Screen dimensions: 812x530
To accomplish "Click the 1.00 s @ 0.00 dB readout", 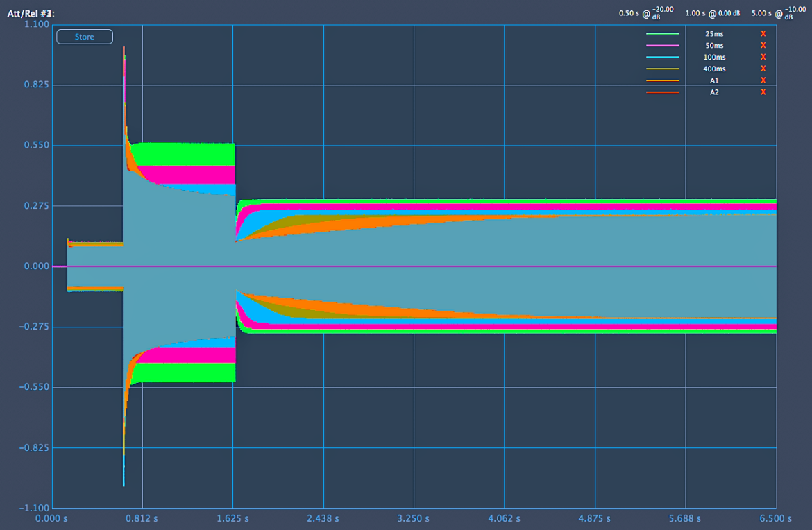I will pos(713,13).
